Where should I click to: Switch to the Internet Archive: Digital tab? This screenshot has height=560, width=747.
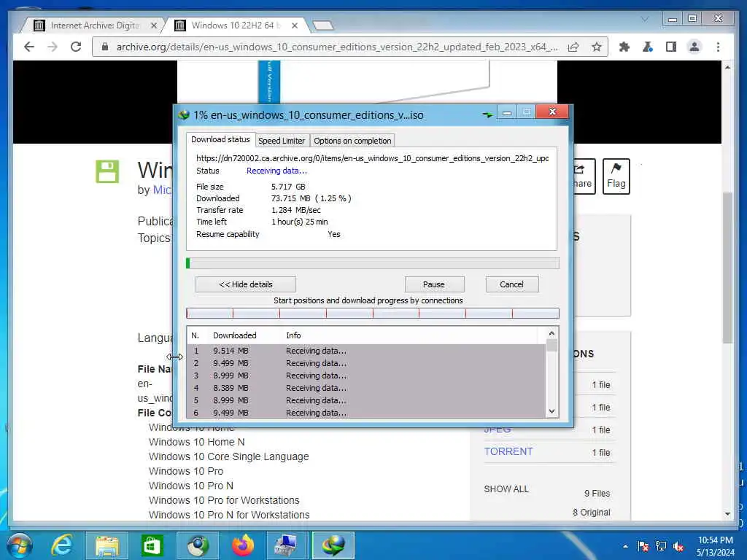coord(93,26)
